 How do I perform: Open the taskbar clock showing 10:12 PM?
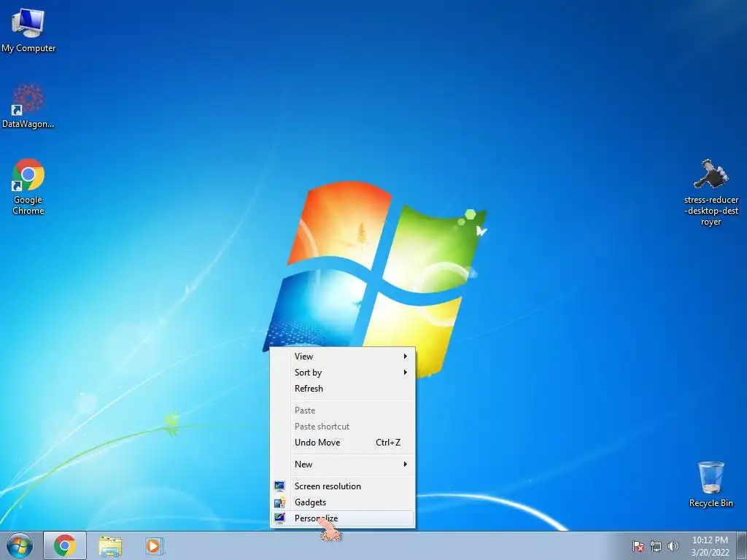coord(710,546)
